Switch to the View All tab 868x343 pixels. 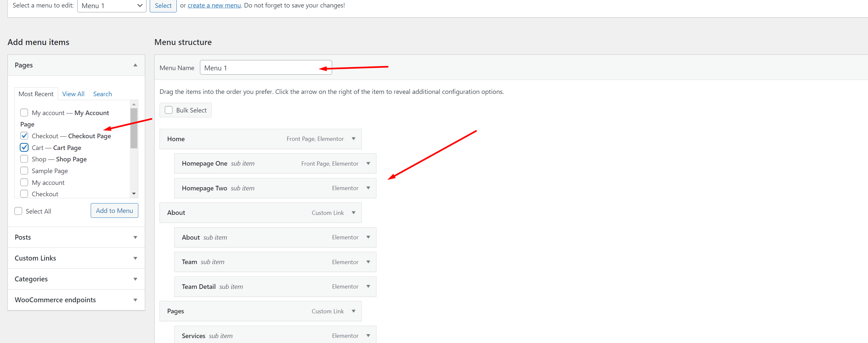click(73, 94)
